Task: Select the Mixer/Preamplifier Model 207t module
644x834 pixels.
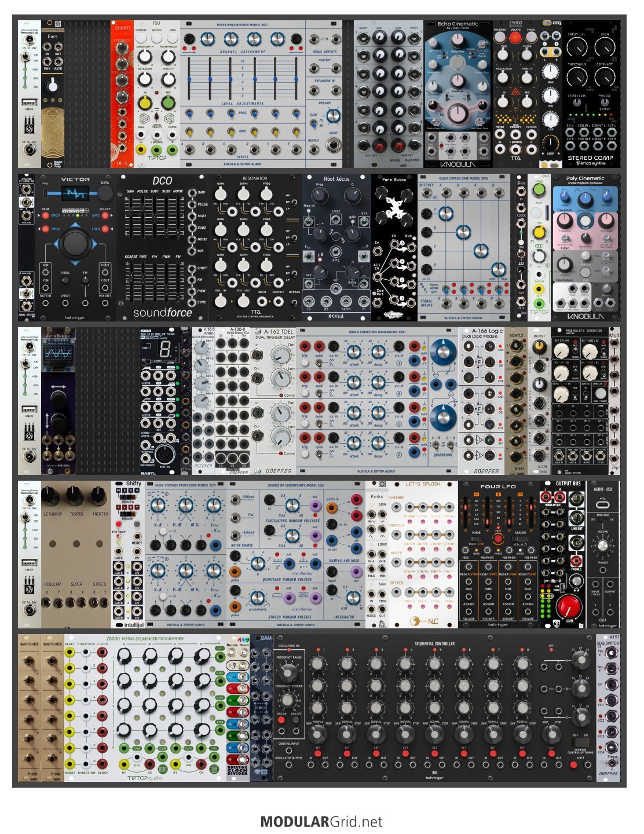Action: pyautogui.click(x=261, y=94)
